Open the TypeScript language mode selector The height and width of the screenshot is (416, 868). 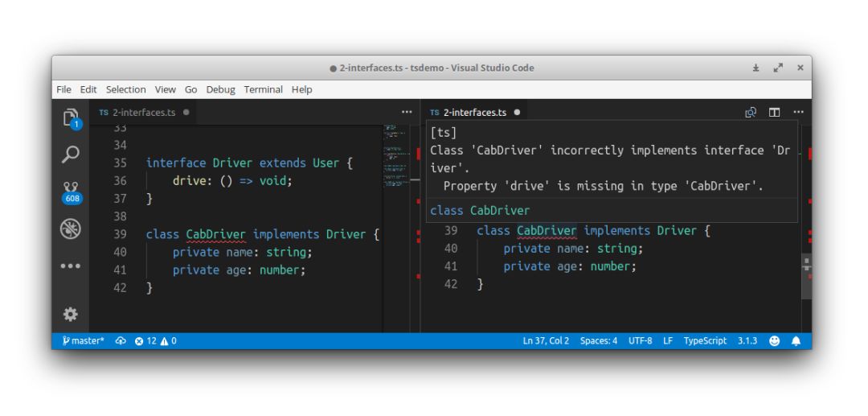click(705, 341)
